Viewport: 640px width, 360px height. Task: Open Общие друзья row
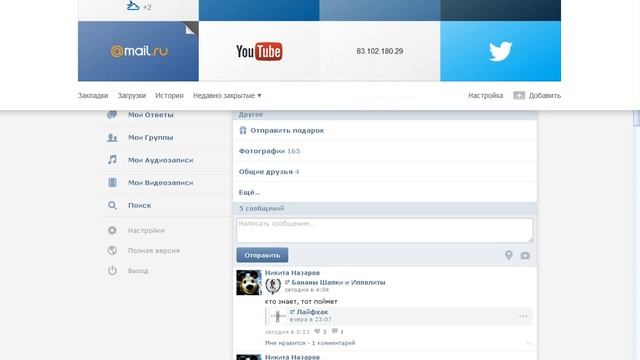[x=385, y=172]
